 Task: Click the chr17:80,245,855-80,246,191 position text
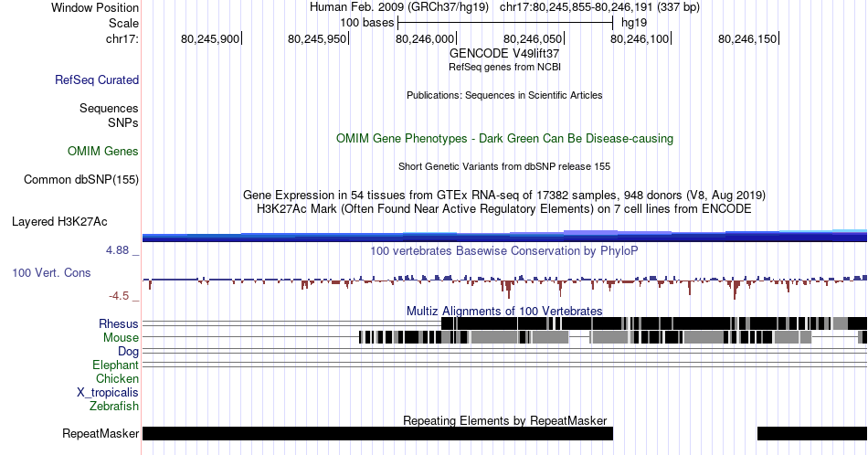599,7
